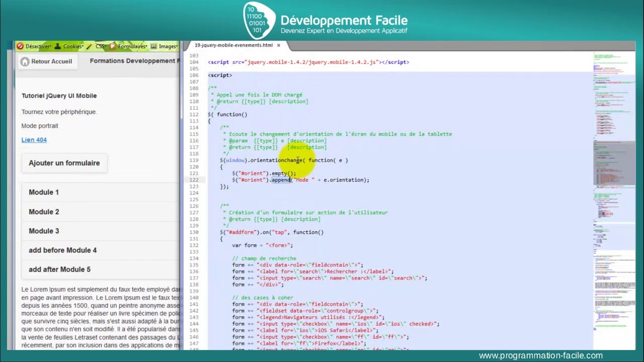Tap the Ajouter un formulaire button
This screenshot has height=362, width=644.
tap(64, 163)
